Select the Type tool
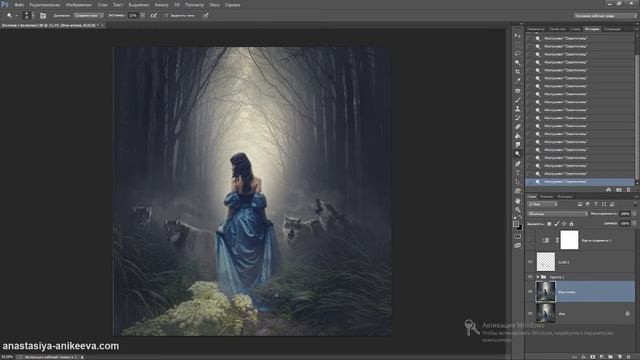640x360 pixels. [518, 173]
